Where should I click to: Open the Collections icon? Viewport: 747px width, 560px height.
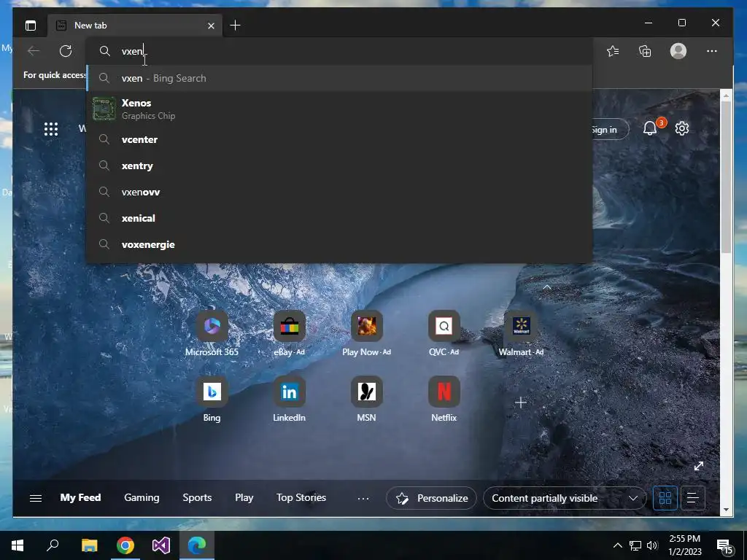(645, 51)
